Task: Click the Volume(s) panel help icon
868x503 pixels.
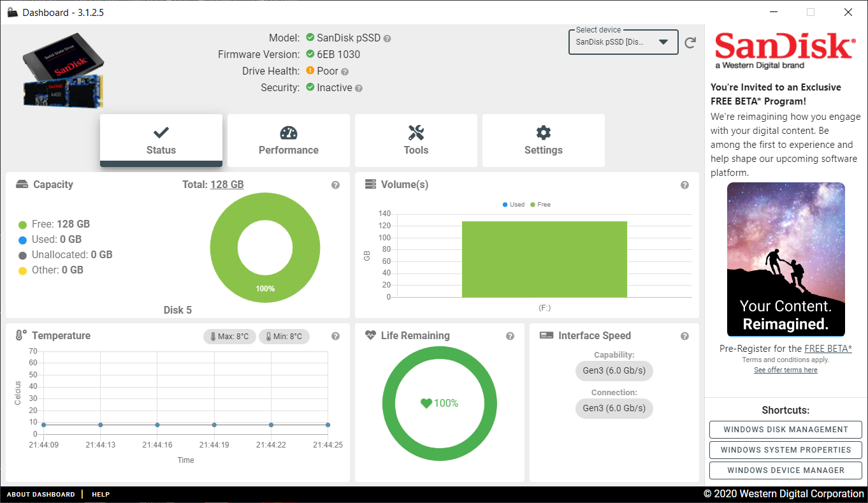Action: pyautogui.click(x=684, y=185)
